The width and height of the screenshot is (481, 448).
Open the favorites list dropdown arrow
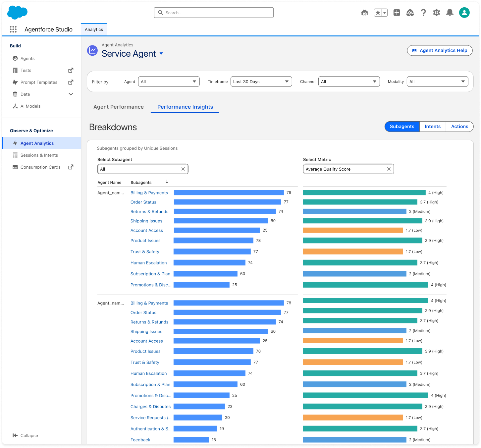pyautogui.click(x=385, y=13)
